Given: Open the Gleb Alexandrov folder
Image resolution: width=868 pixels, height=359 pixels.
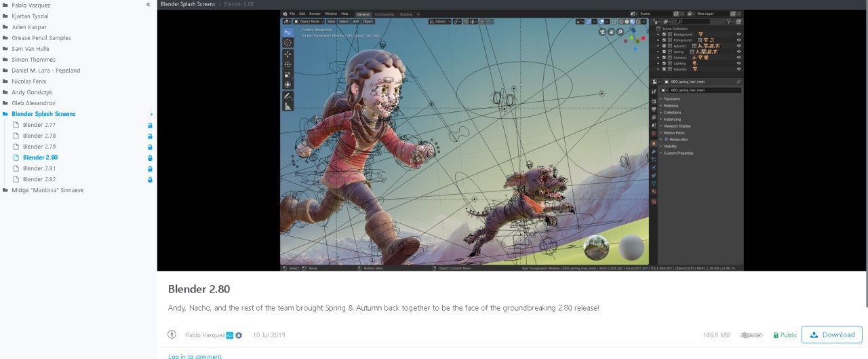Looking at the screenshot, I should pos(33,103).
